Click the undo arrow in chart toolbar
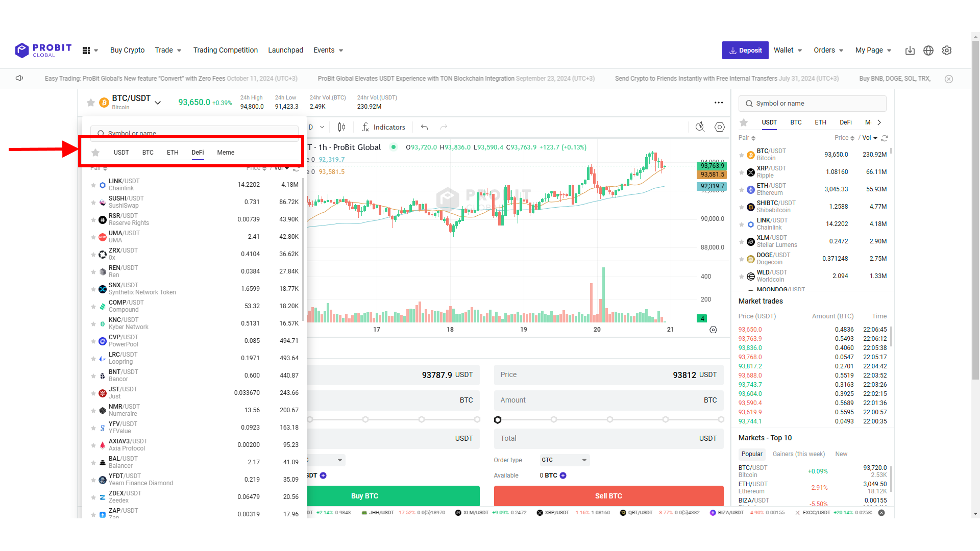The image size is (980, 551). click(424, 127)
